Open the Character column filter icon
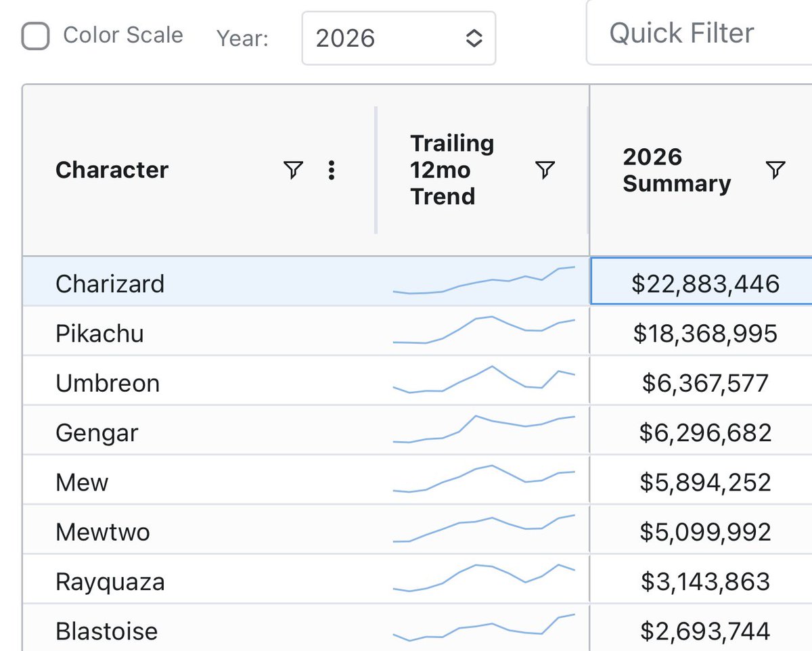This screenshot has width=812, height=651. (x=293, y=170)
